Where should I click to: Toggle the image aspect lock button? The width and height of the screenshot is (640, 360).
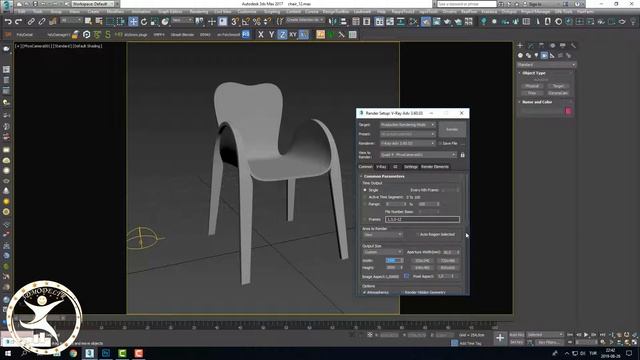point(406,276)
